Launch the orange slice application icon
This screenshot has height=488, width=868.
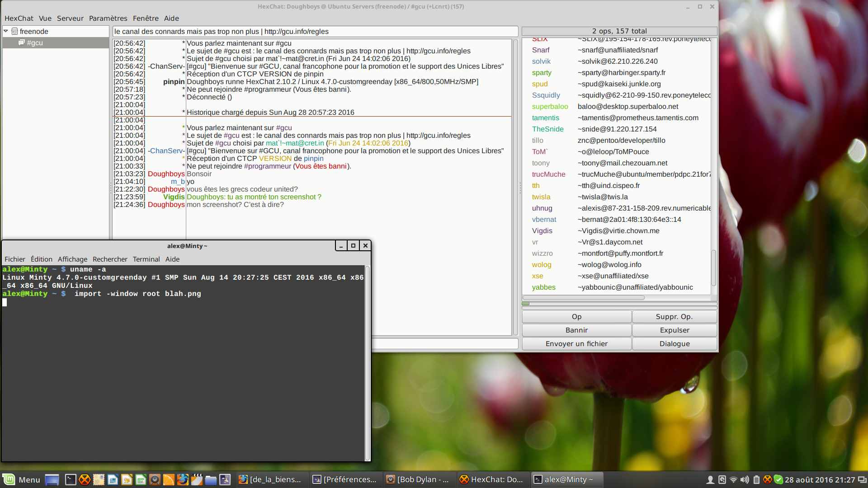169,479
